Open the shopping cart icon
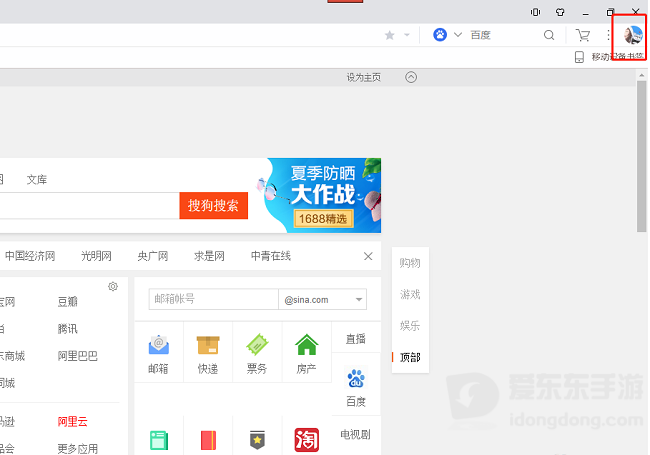Image resolution: width=650 pixels, height=455 pixels. [x=583, y=35]
